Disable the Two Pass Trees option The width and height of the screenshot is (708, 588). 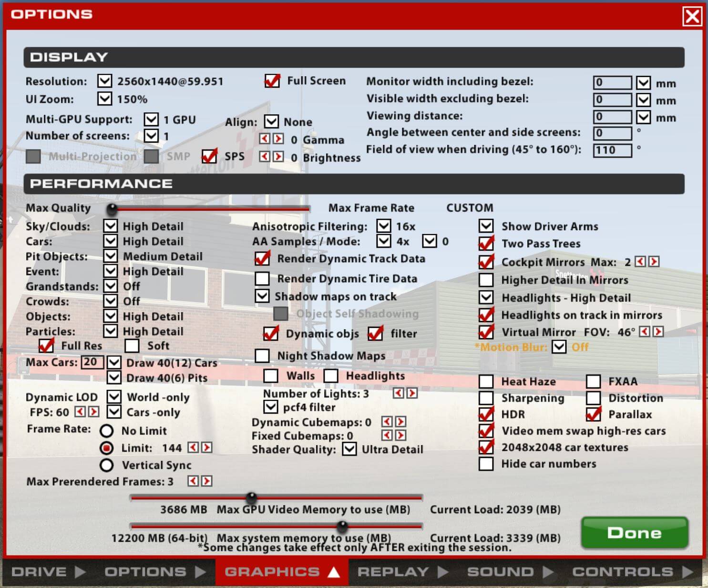(x=486, y=243)
